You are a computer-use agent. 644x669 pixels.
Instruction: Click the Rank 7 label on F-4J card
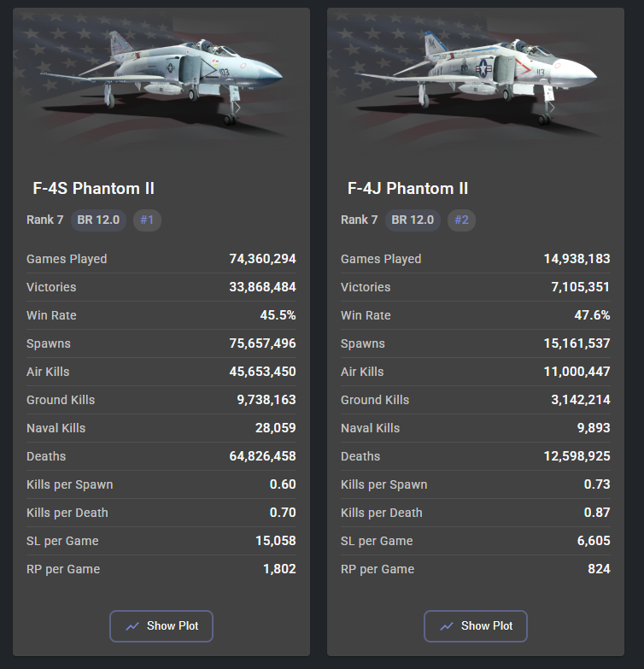(360, 220)
